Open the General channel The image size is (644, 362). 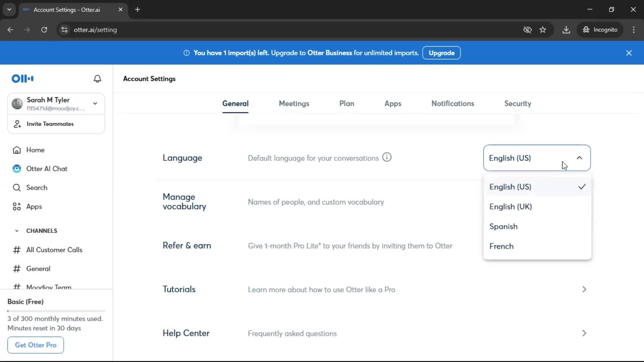point(38,268)
